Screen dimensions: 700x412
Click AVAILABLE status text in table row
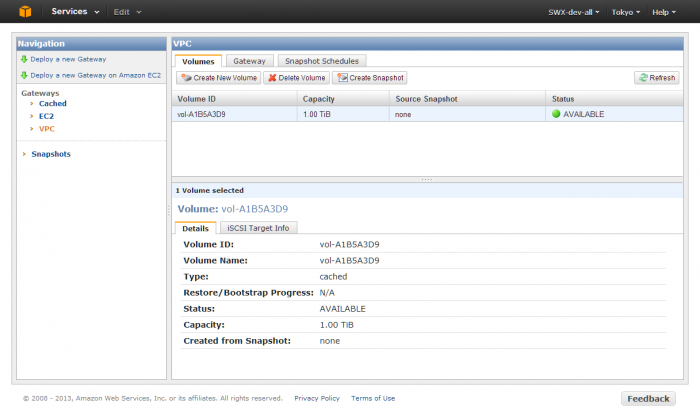click(x=583, y=114)
